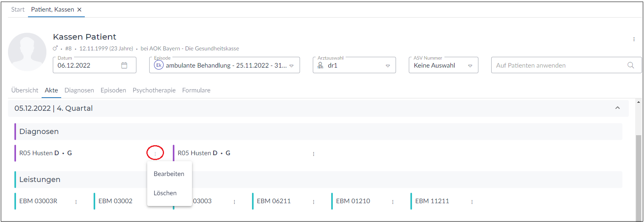
Task: Go to the Start tab
Action: (x=18, y=10)
